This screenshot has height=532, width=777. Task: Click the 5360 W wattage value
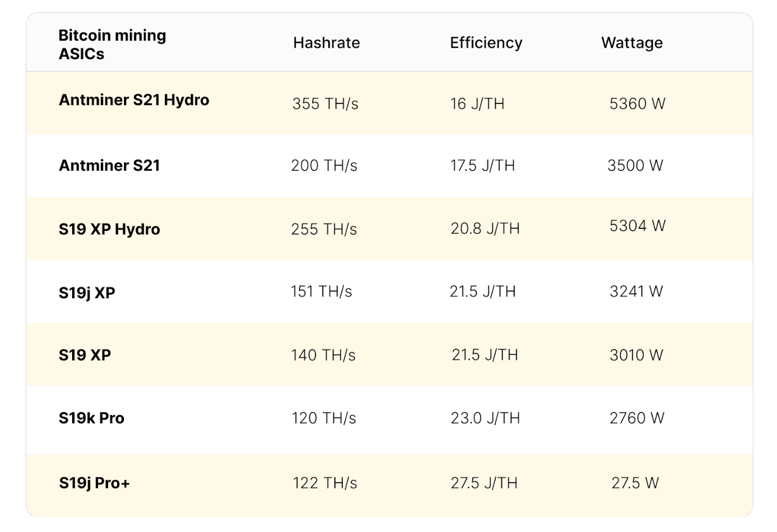click(637, 104)
